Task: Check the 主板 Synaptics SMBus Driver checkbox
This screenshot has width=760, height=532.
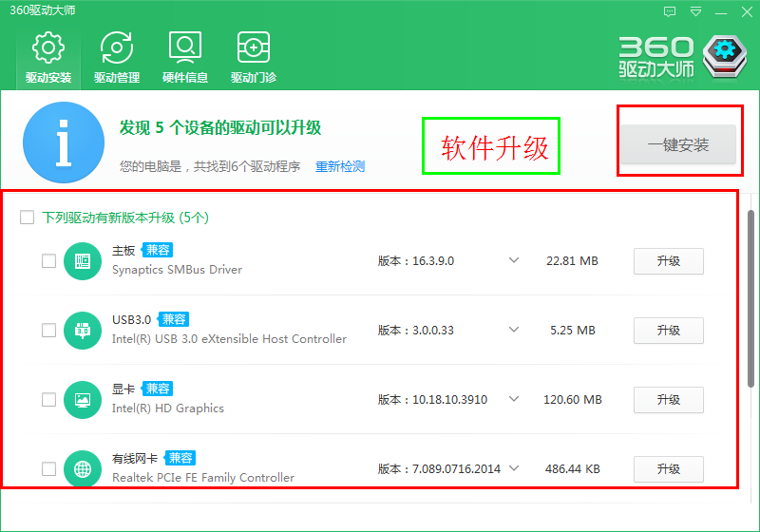Action: click(48, 260)
